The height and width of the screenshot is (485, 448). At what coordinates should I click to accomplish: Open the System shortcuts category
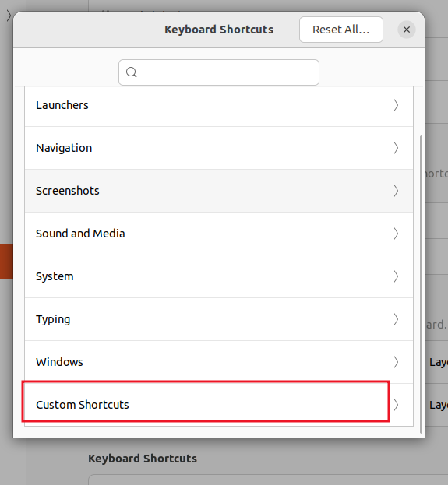point(219,276)
